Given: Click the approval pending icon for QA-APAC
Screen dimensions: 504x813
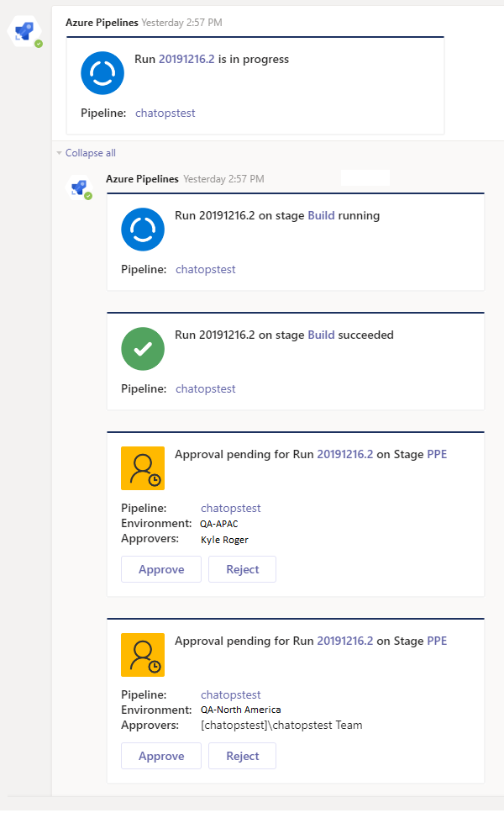Looking at the screenshot, I should [143, 468].
